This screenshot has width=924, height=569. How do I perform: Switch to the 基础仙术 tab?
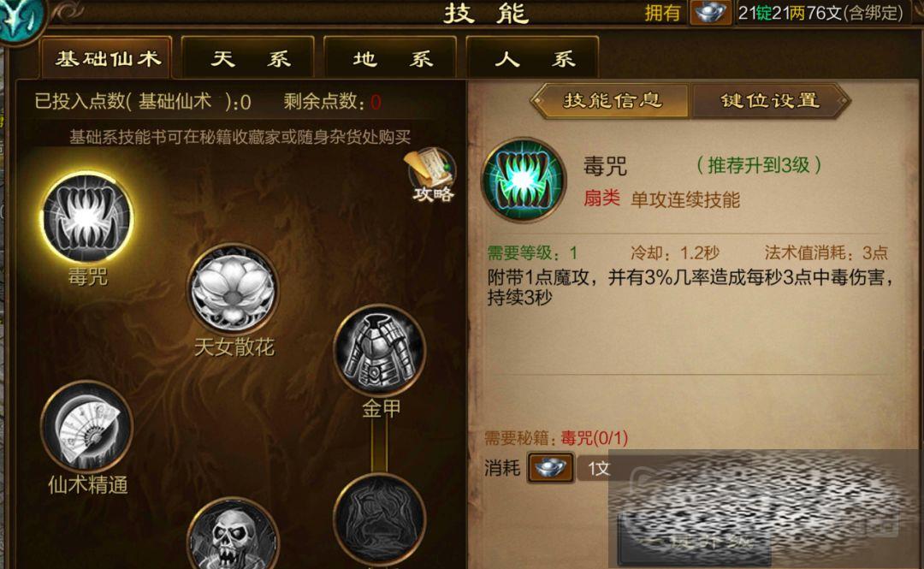[x=107, y=58]
